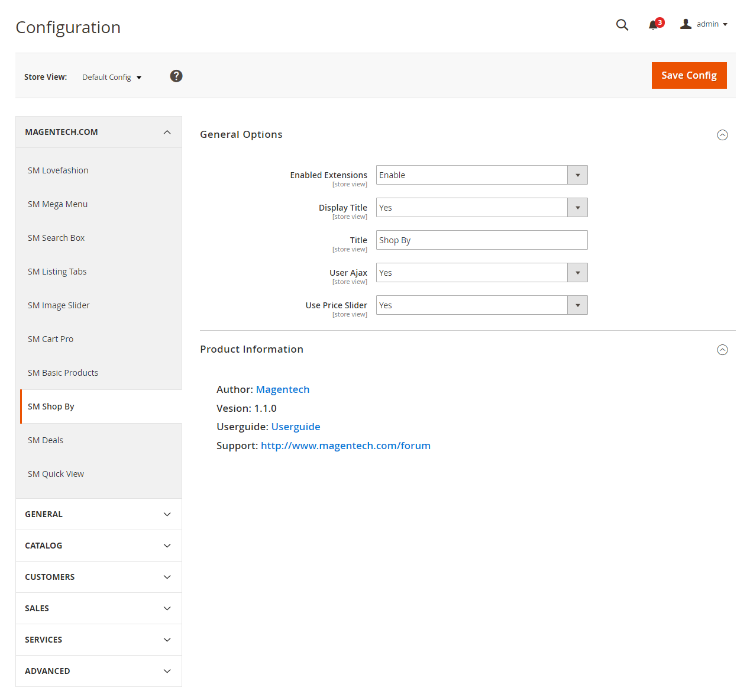Open Enabled Extensions dropdown

pyautogui.click(x=481, y=175)
